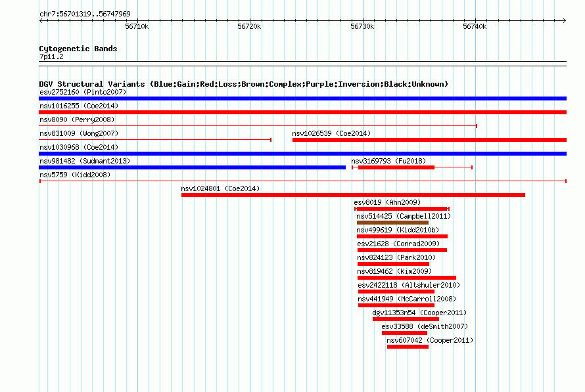Click the nsv824123 (Park2010) red bar
Image resolution: width=585 pixels, height=392 pixels.
(x=393, y=264)
